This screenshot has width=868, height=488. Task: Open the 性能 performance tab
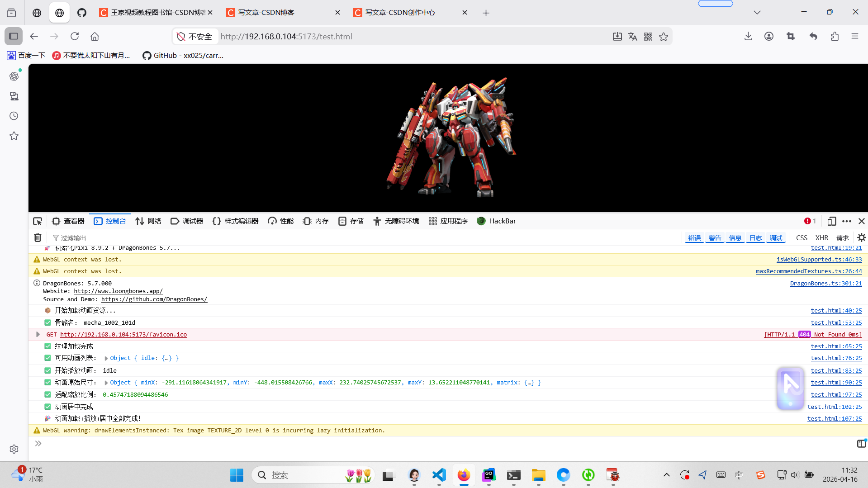point(280,221)
